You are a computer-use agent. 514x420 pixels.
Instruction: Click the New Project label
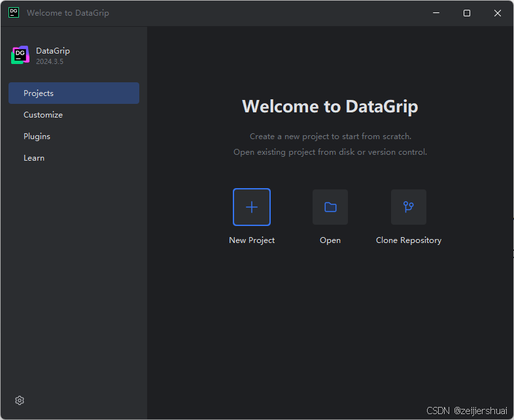tap(252, 240)
